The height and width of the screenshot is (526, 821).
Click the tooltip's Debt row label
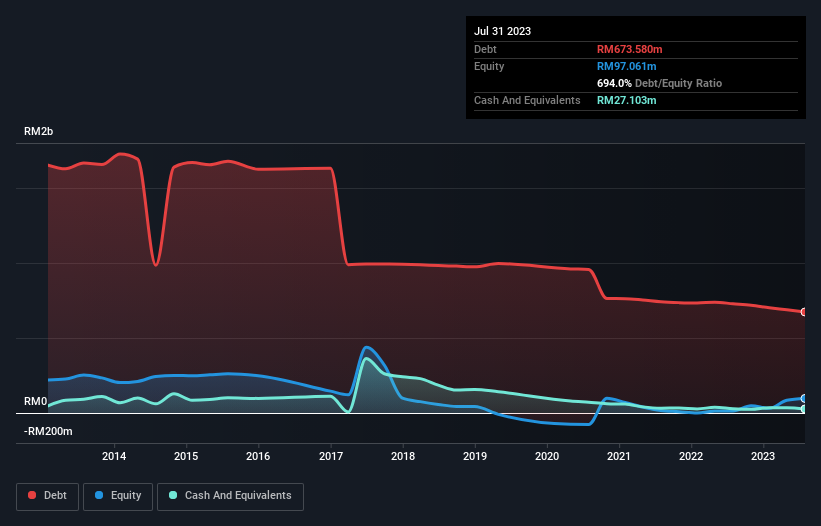pos(485,49)
